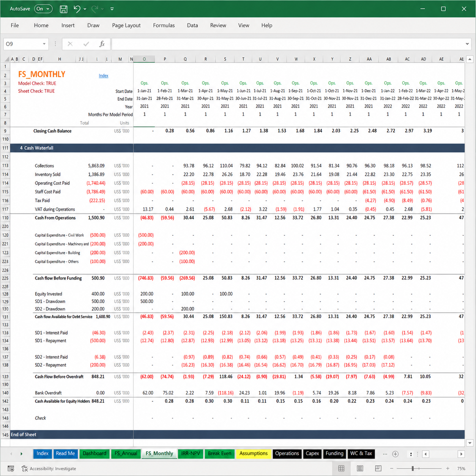Select column O header
Viewport: 476px width, 476px height.
coord(144,59)
